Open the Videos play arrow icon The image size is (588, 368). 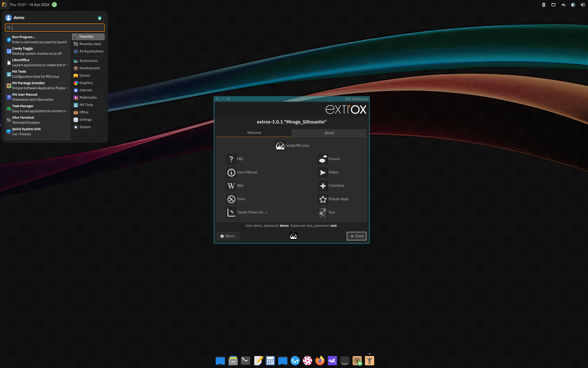[323, 172]
